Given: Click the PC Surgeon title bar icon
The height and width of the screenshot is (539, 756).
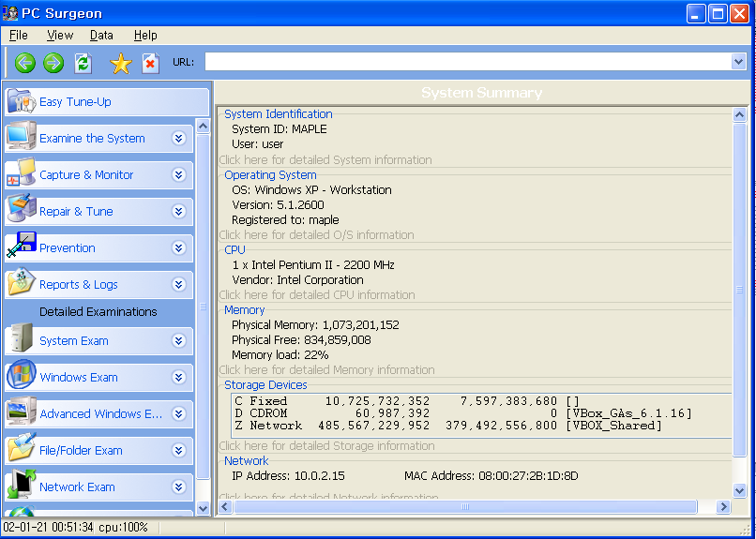Looking at the screenshot, I should coord(10,13).
